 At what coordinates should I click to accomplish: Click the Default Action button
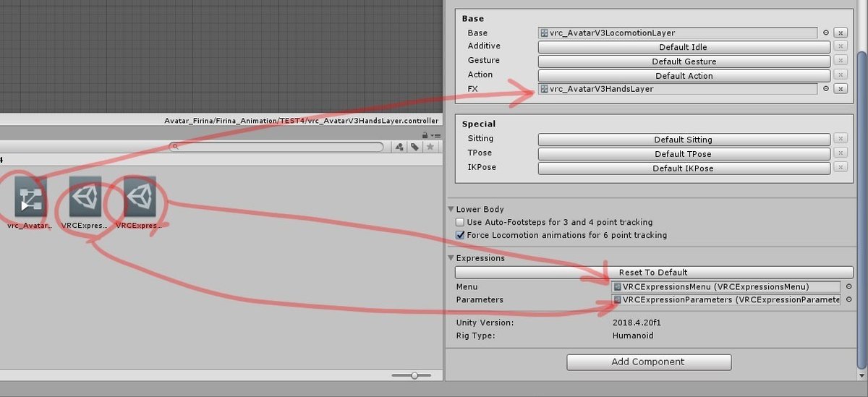pyautogui.click(x=684, y=75)
